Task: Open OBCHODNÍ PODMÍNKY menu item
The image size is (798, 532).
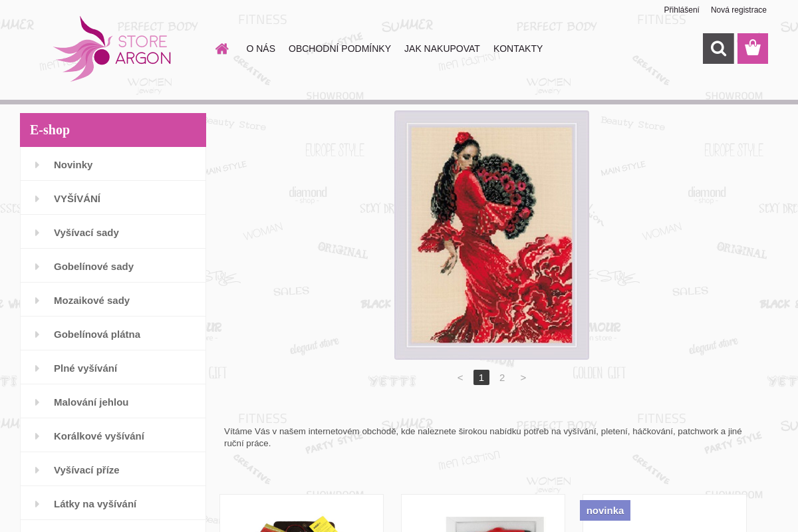Action: [340, 49]
